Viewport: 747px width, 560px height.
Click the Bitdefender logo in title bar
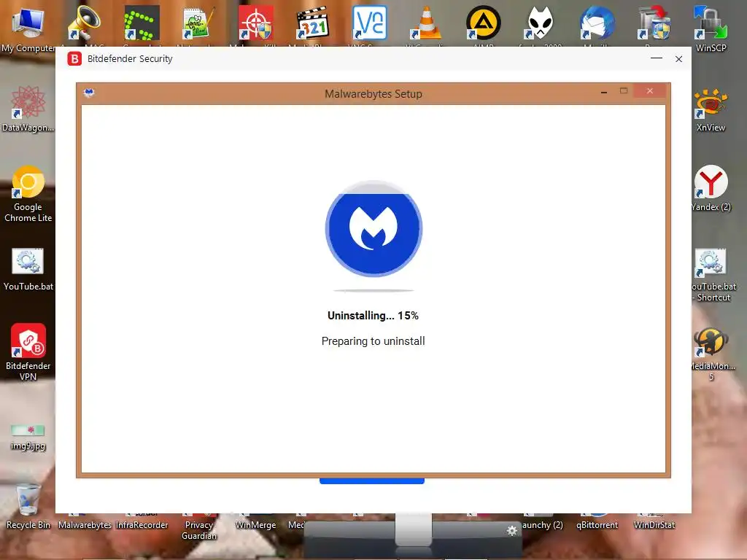point(74,58)
